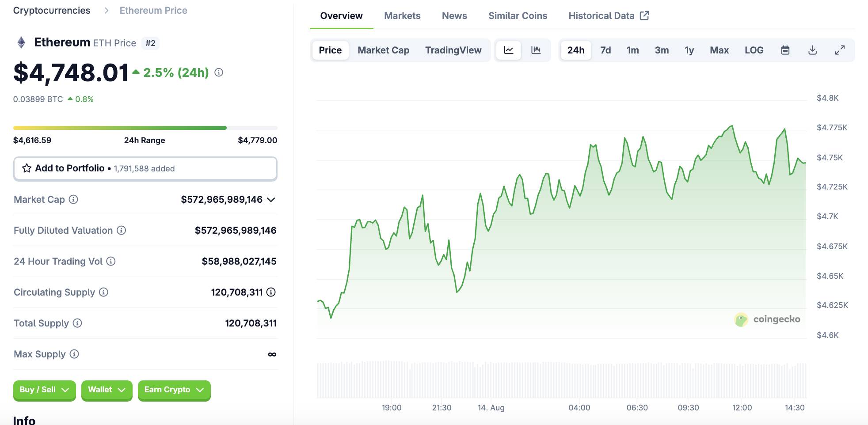Add Ethereum to Portfolio

(x=145, y=168)
